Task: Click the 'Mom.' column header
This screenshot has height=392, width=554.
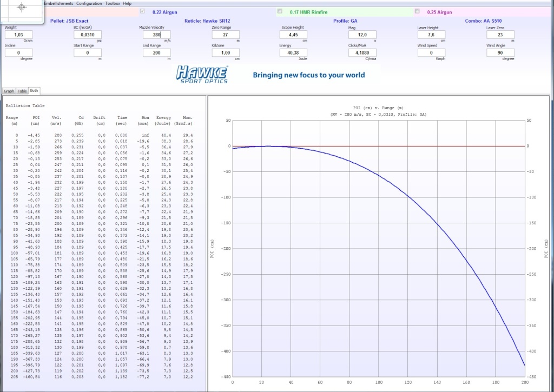Action: coord(188,118)
